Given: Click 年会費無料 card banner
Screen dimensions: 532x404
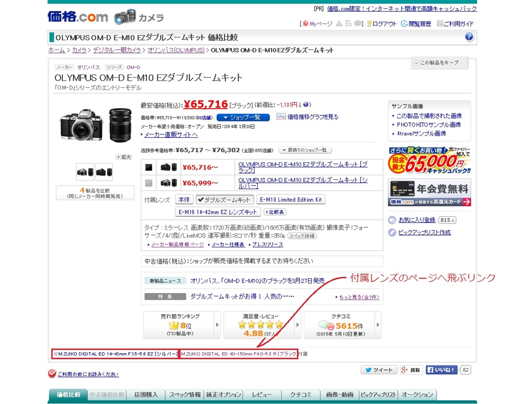Looking at the screenshot, I should pos(430,192).
